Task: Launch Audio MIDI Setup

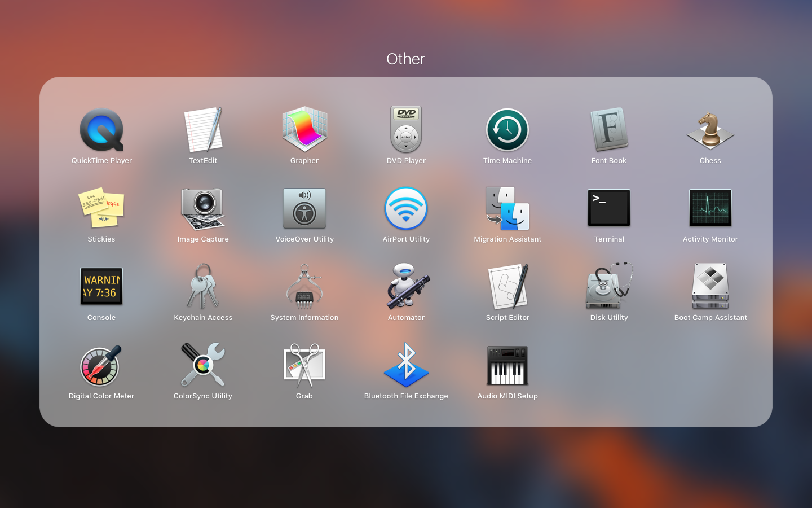Action: (507, 365)
